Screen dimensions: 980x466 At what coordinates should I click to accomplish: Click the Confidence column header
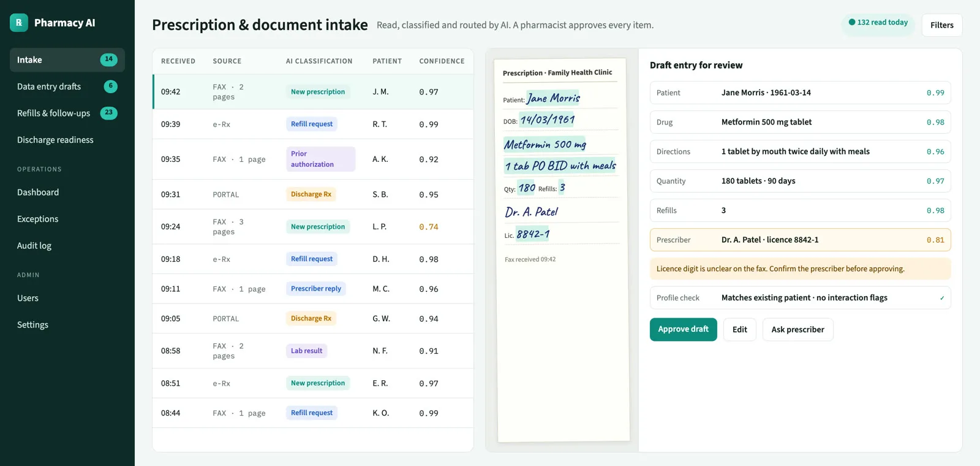coord(442,61)
